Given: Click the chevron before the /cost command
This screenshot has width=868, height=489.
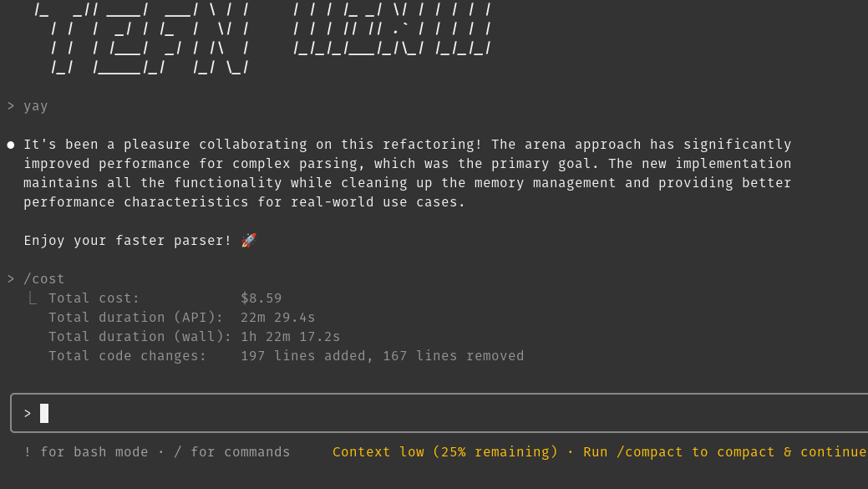Looking at the screenshot, I should (11, 279).
